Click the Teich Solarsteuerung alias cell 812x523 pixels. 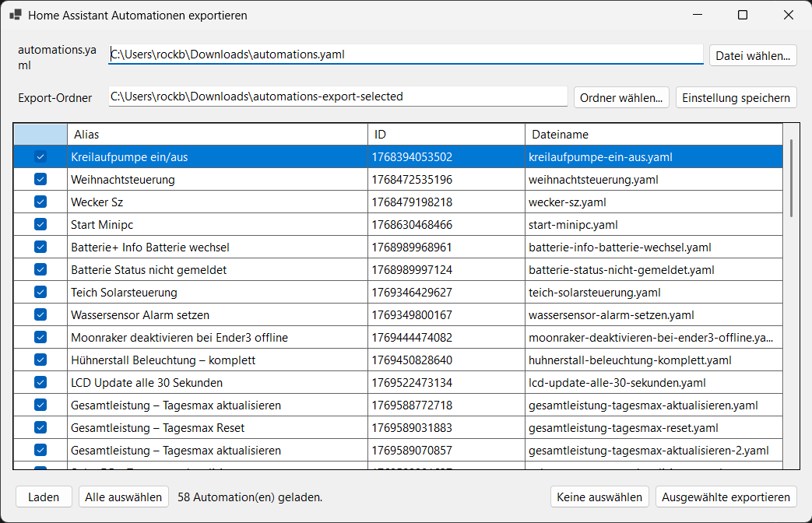(x=217, y=292)
